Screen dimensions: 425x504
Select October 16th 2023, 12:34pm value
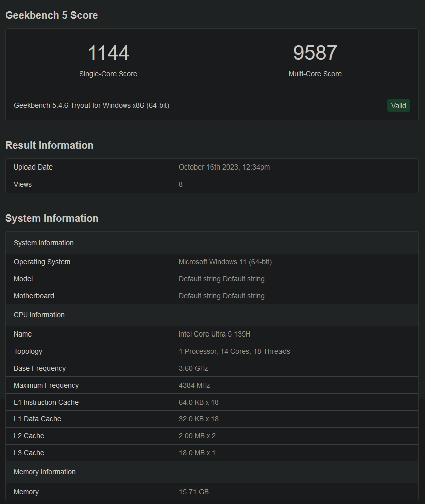point(224,167)
